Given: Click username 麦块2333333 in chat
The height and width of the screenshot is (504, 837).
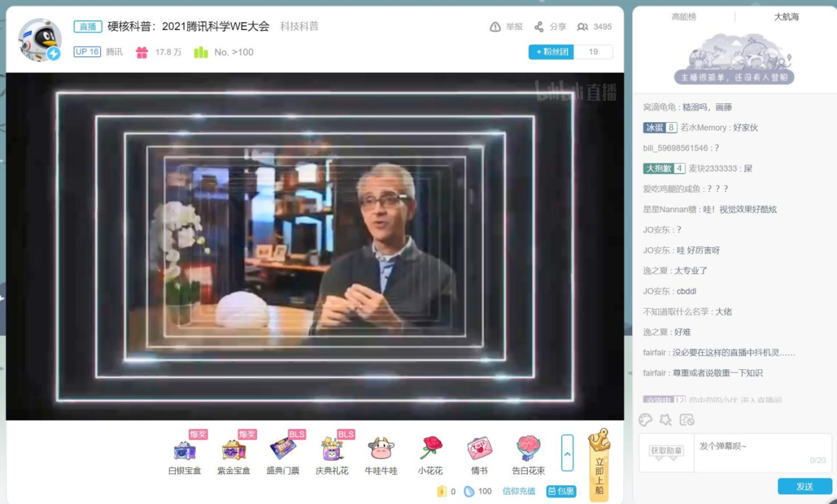Looking at the screenshot, I should 713,169.
